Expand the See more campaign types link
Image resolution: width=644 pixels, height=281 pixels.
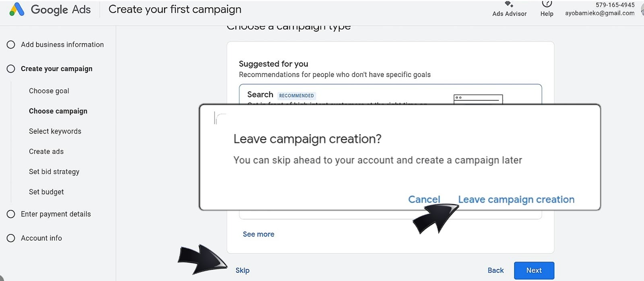258,234
